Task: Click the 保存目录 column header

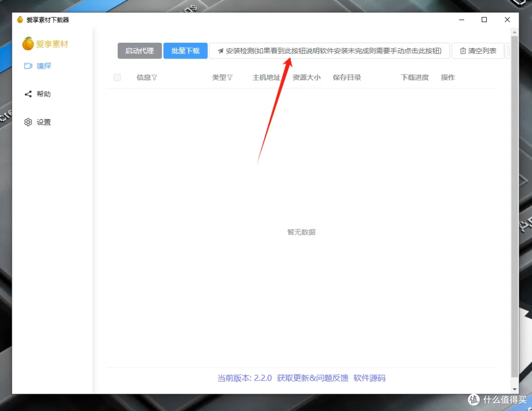Action: (347, 77)
